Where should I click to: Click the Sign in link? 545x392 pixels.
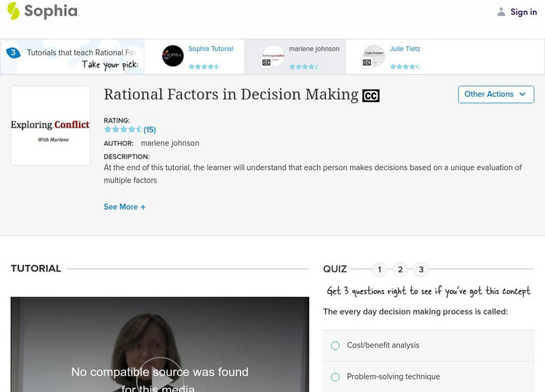523,12
